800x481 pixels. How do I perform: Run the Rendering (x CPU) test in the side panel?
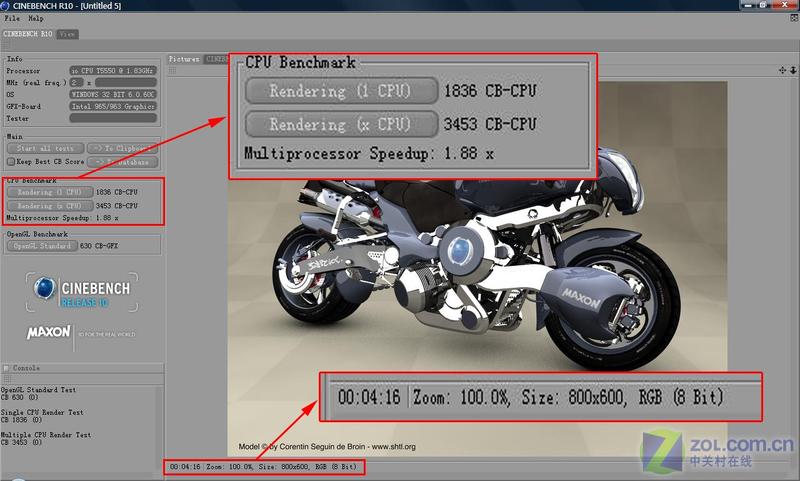[x=49, y=206]
